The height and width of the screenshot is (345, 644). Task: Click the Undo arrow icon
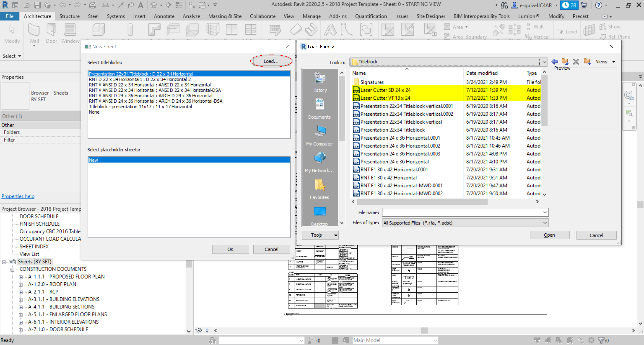coord(62,5)
